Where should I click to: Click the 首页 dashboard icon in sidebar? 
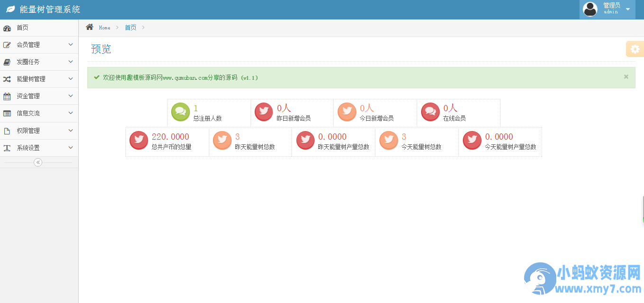[x=7, y=28]
